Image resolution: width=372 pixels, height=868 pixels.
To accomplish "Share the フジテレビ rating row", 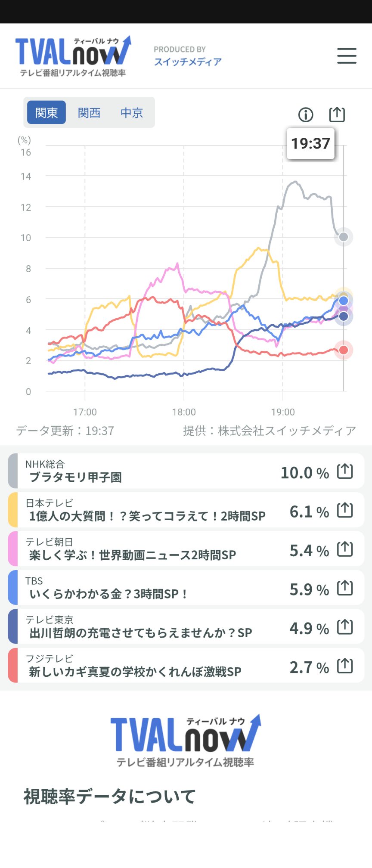I will tap(345, 666).
